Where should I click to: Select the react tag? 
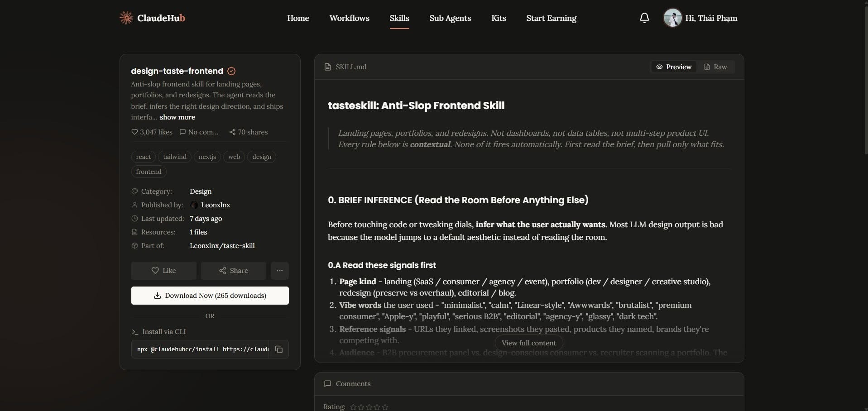pyautogui.click(x=144, y=157)
